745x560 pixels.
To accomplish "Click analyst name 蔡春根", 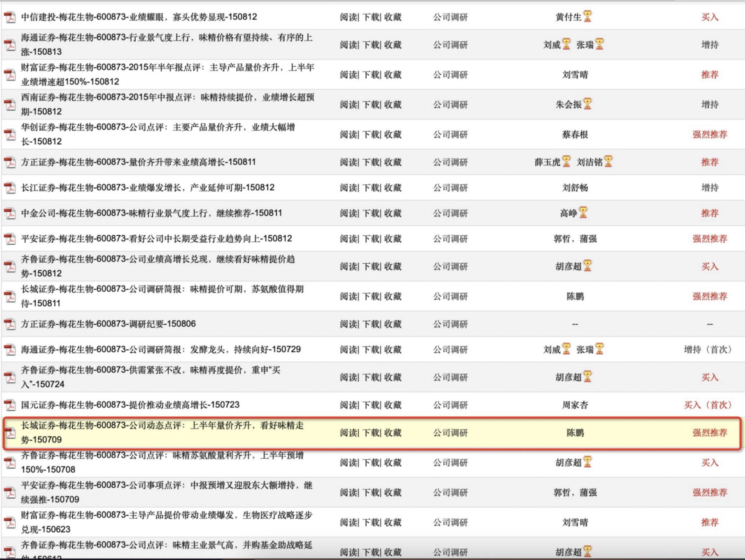I will tap(575, 135).
